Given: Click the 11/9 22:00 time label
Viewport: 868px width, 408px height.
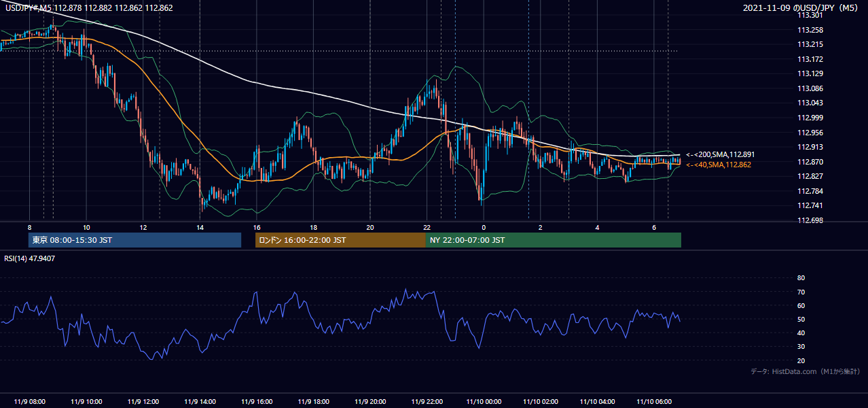Looking at the screenshot, I should point(427,401).
